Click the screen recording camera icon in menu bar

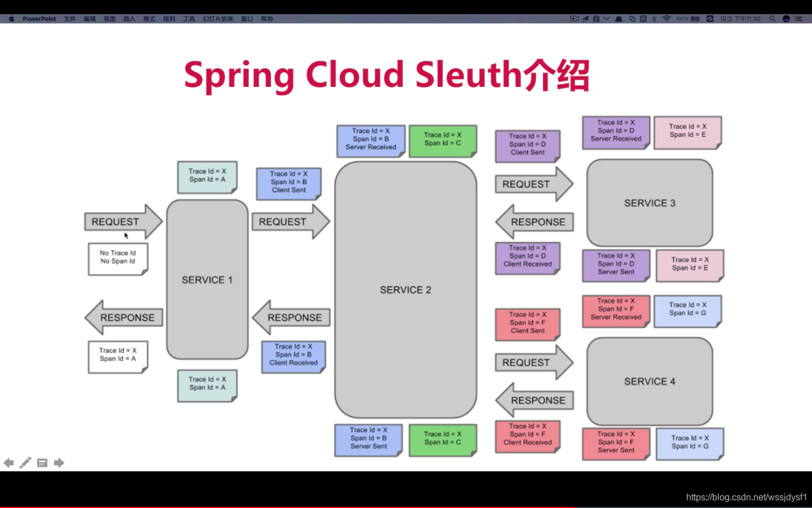coord(574,19)
